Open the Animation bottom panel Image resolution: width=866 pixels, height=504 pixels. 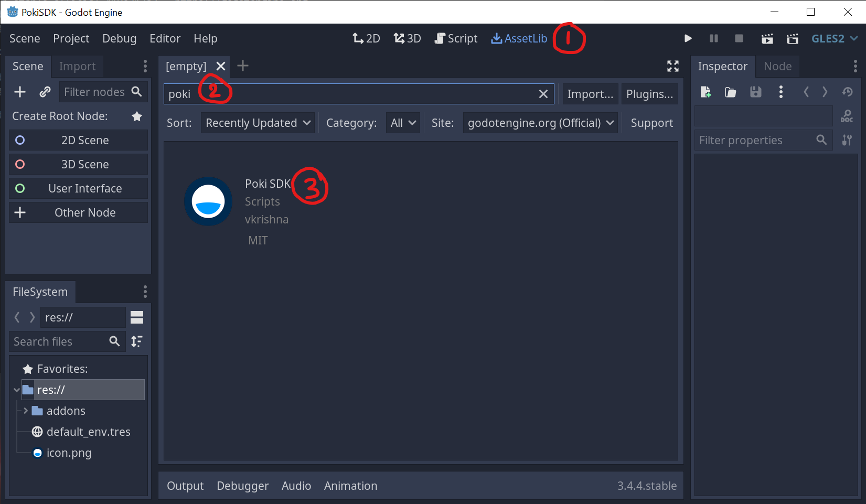coord(350,486)
